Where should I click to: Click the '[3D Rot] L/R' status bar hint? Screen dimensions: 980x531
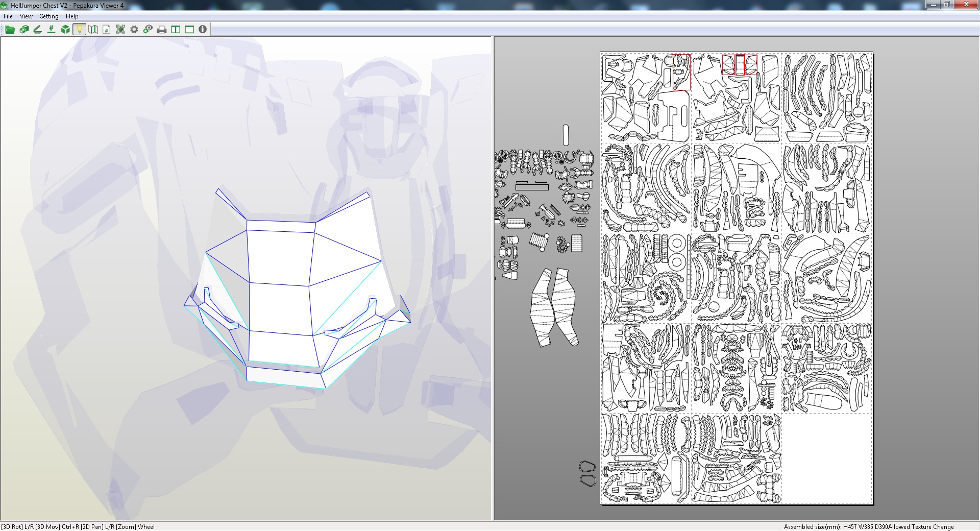click(x=17, y=527)
